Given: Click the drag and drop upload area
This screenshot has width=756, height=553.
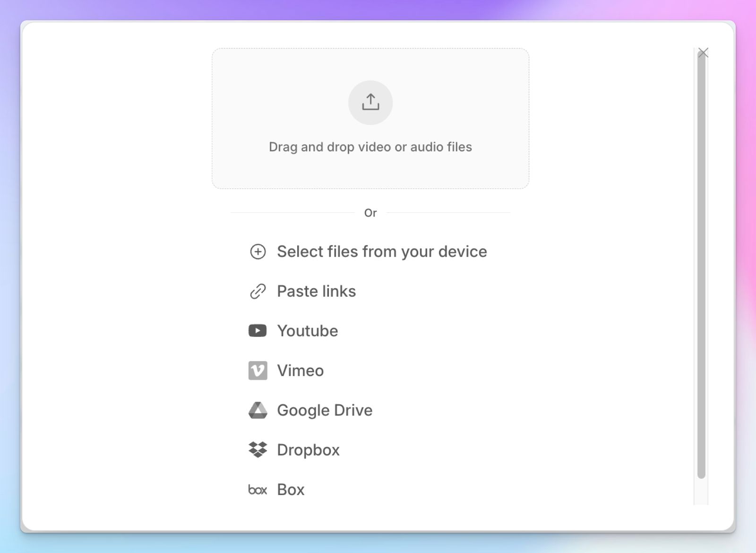Looking at the screenshot, I should [370, 118].
